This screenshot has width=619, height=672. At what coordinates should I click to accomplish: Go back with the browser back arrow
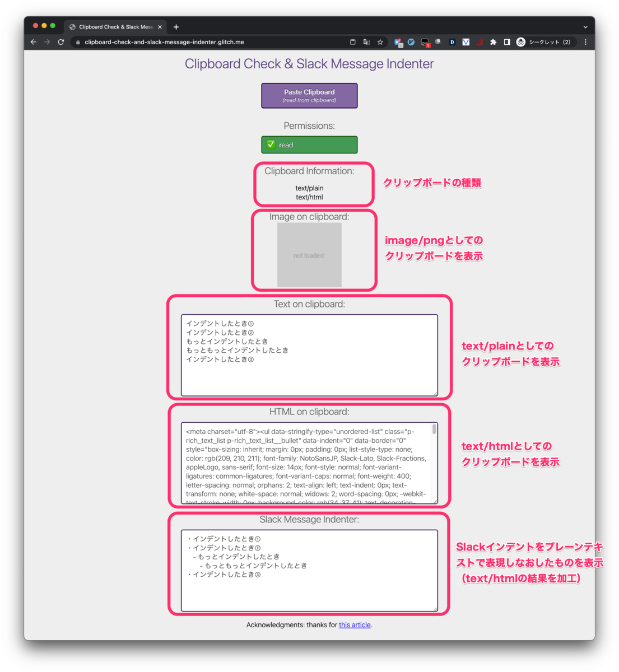pos(34,42)
